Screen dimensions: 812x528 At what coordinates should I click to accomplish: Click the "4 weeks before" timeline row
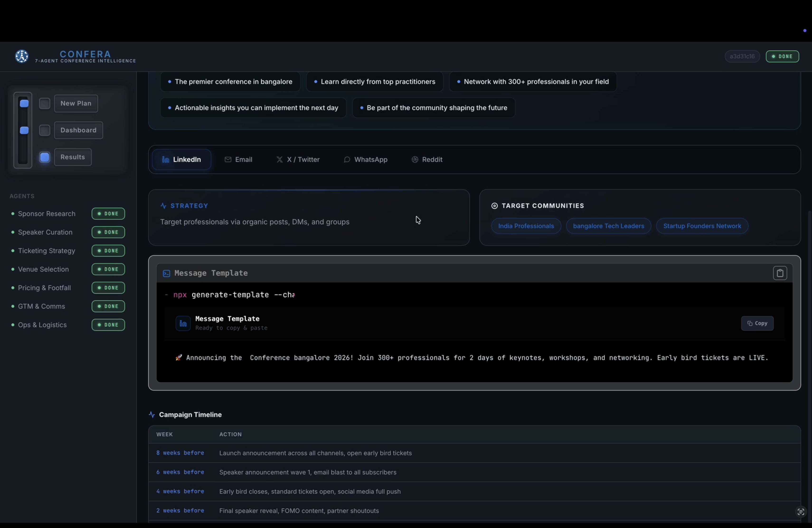tap(474, 492)
